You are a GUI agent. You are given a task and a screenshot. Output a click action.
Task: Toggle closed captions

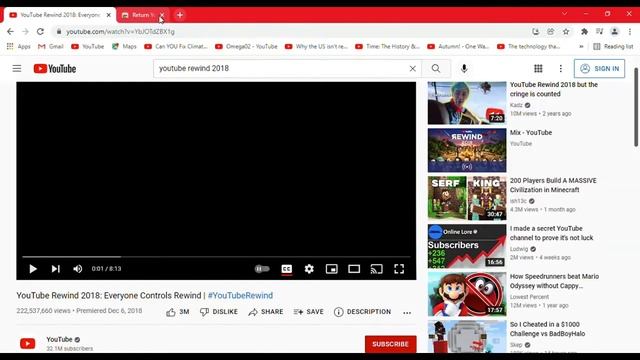[287, 269]
